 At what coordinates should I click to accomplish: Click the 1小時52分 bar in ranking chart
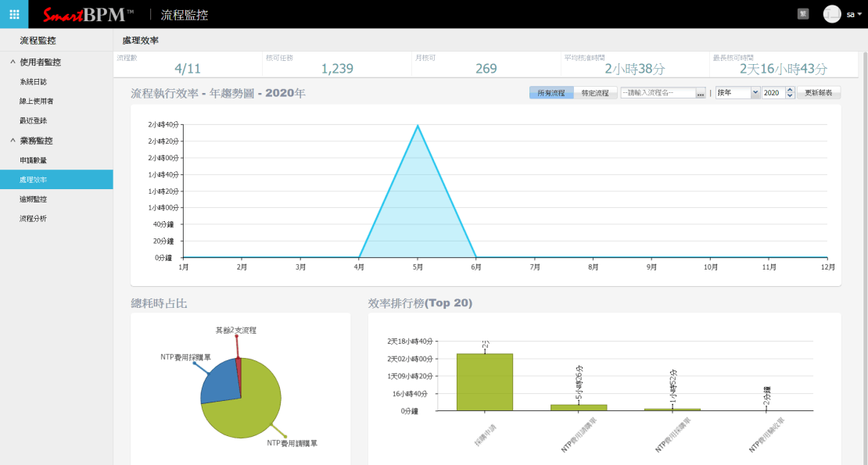673,410
